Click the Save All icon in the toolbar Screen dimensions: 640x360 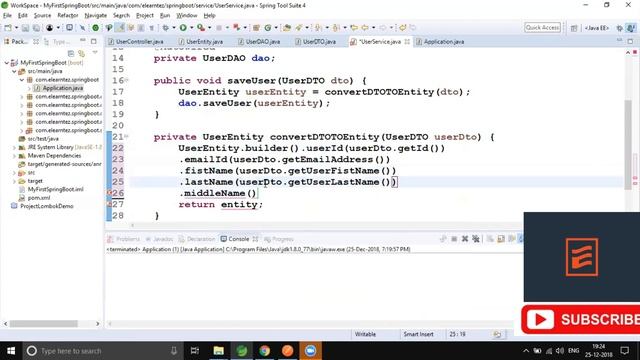[x=36, y=28]
